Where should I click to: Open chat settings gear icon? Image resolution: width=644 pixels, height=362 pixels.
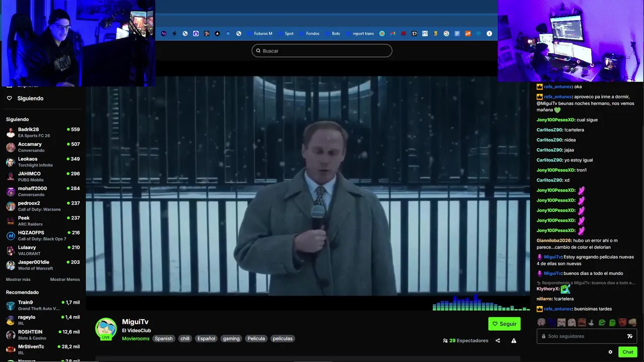pos(610,352)
